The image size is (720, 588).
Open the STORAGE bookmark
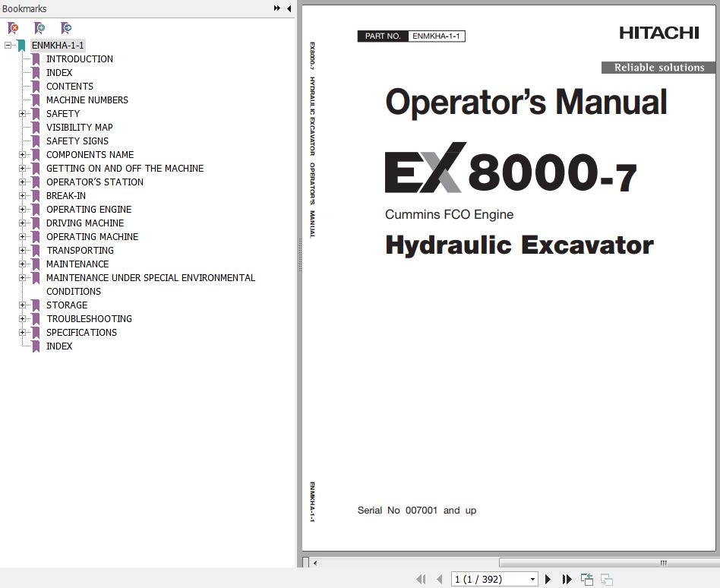67,305
